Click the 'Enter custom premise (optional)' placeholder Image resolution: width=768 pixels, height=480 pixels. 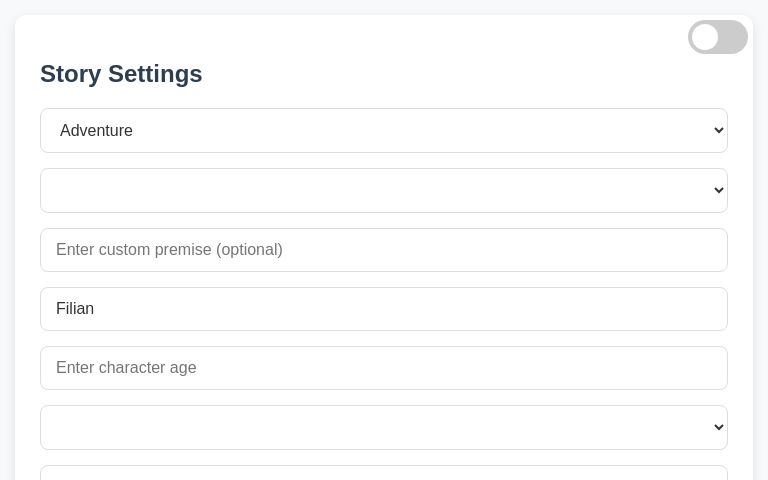[x=169, y=250]
